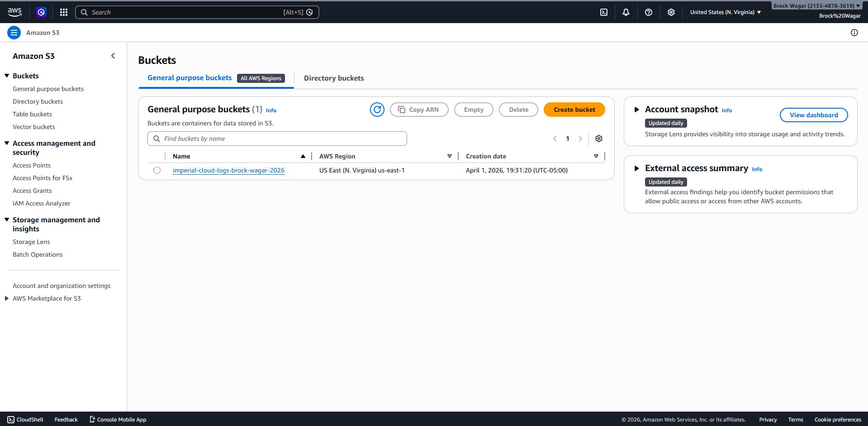868x426 pixels.
Task: Open the region selector United States (N. Virginia)
Action: [x=726, y=12]
